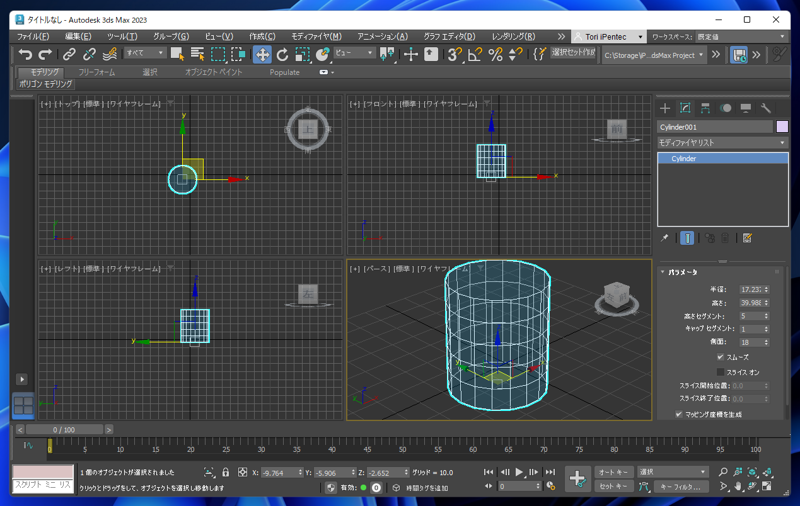Collapse the パラメータ rollout
This screenshot has width=800, height=506.
tap(682, 272)
